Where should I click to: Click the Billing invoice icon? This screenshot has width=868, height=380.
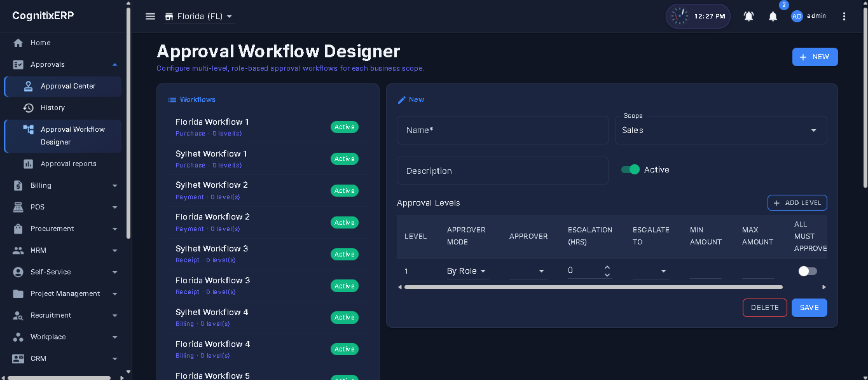tap(18, 185)
